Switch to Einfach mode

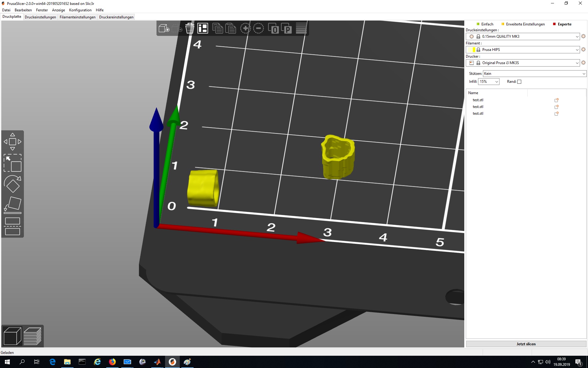(487, 24)
